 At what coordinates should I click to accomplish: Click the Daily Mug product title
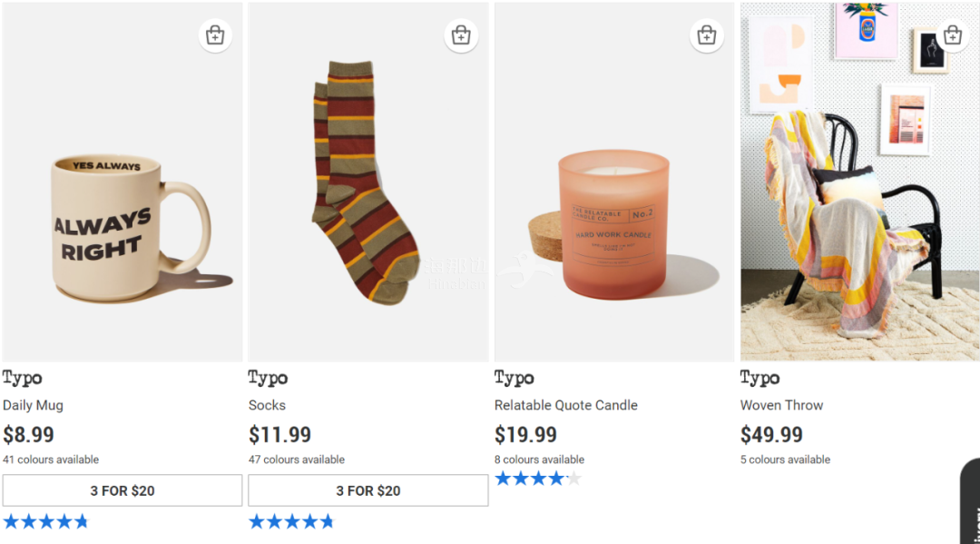click(x=33, y=405)
